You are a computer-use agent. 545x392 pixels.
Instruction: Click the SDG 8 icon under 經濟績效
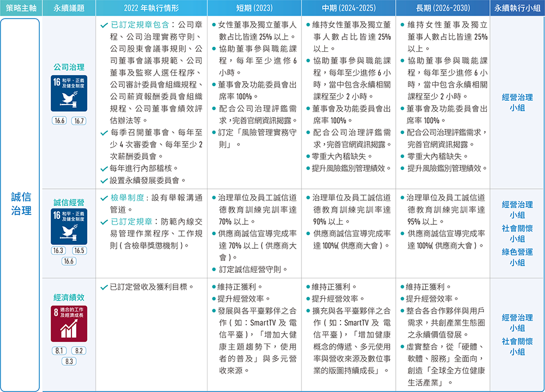(x=69, y=323)
